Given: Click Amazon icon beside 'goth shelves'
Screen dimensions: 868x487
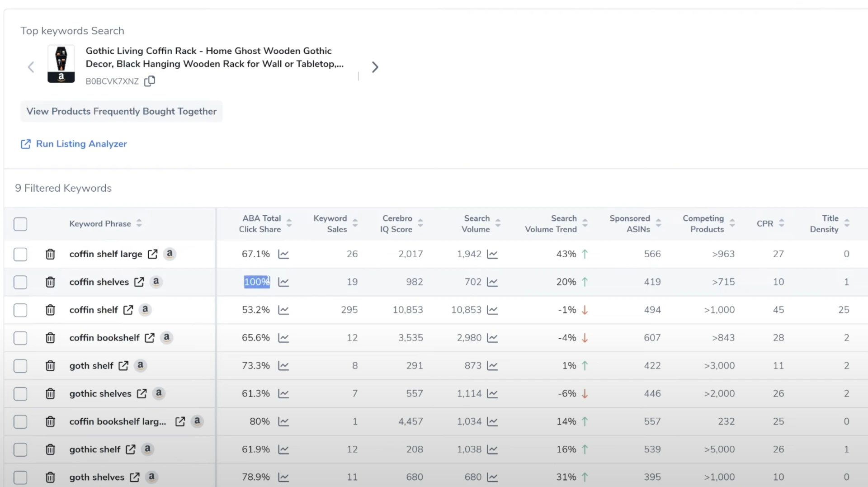Looking at the screenshot, I should point(151,477).
